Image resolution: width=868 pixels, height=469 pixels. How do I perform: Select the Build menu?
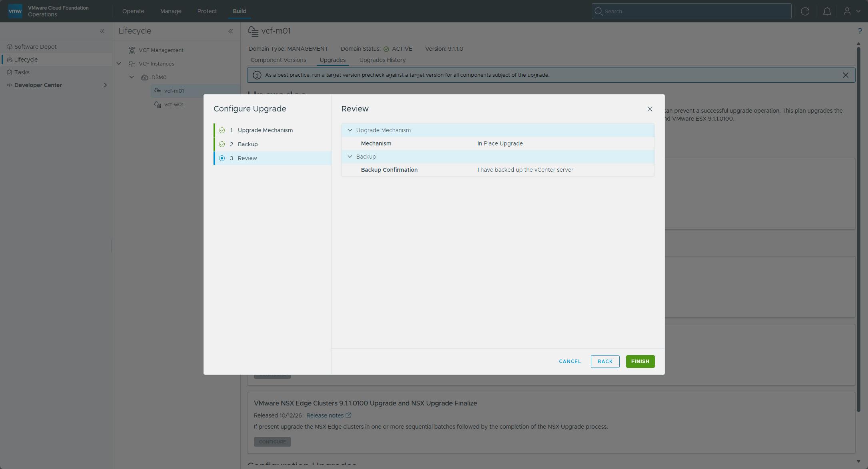(x=239, y=11)
